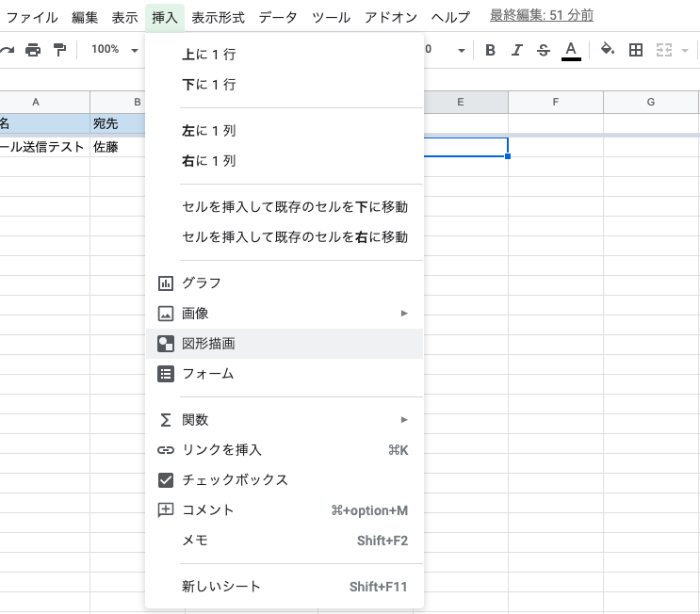This screenshot has height=614, width=700.
Task: Click the comment icon next to コメント
Action: 166,510
